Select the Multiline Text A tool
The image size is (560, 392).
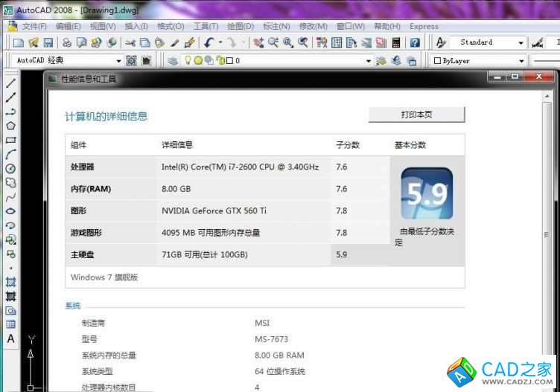coord(10,338)
